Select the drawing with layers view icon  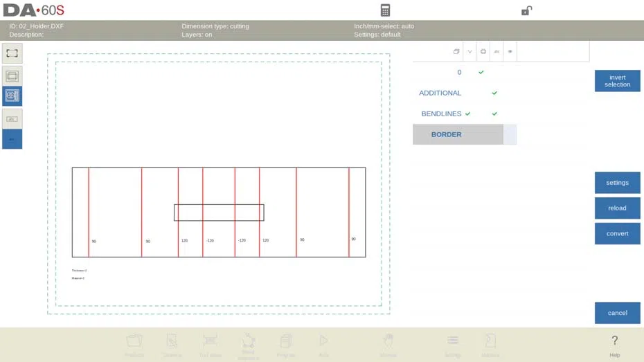point(12,96)
